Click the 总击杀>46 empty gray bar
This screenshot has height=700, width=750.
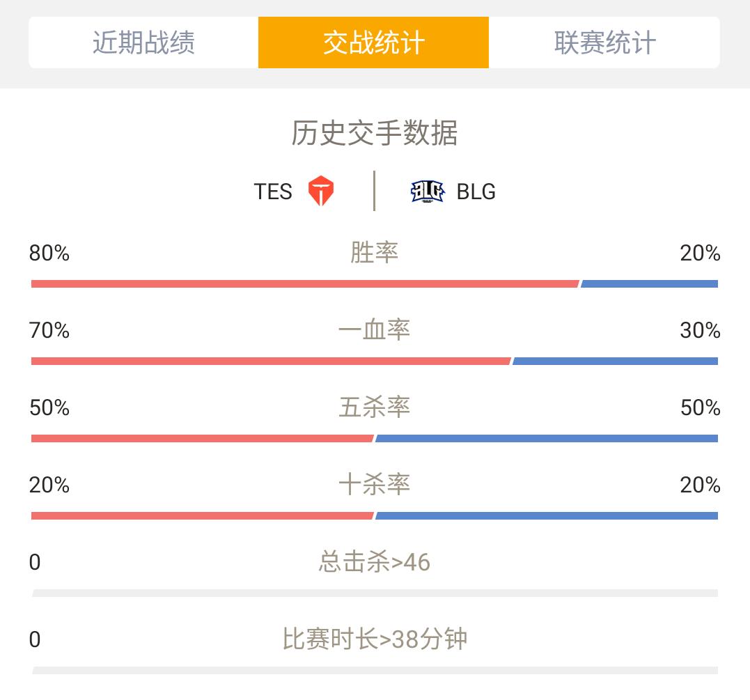pos(375,593)
